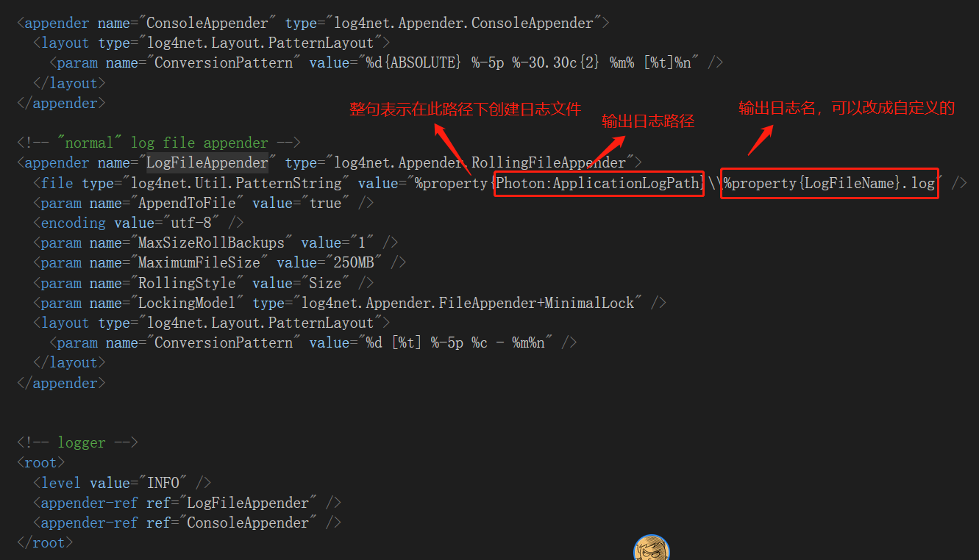Click the text "Photon:ApplicationLogPath"
Viewport: 979px width, 560px height.
tap(599, 182)
